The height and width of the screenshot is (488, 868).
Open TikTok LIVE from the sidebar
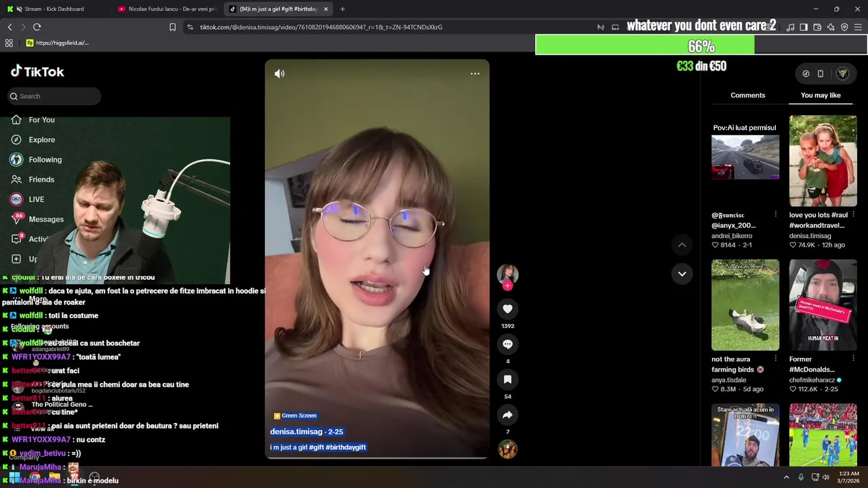(x=27, y=199)
